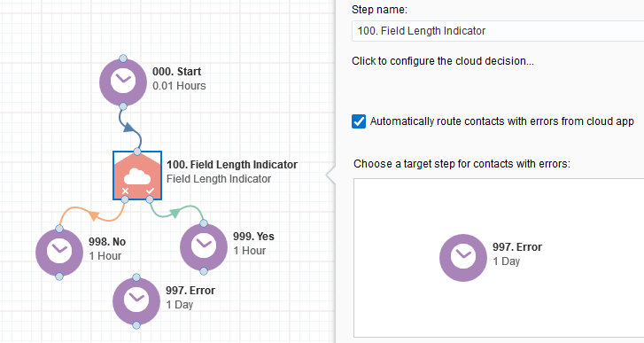Image resolution: width=644 pixels, height=343 pixels.
Task: Click the top connection point of 997. Error
Action: tap(136, 277)
